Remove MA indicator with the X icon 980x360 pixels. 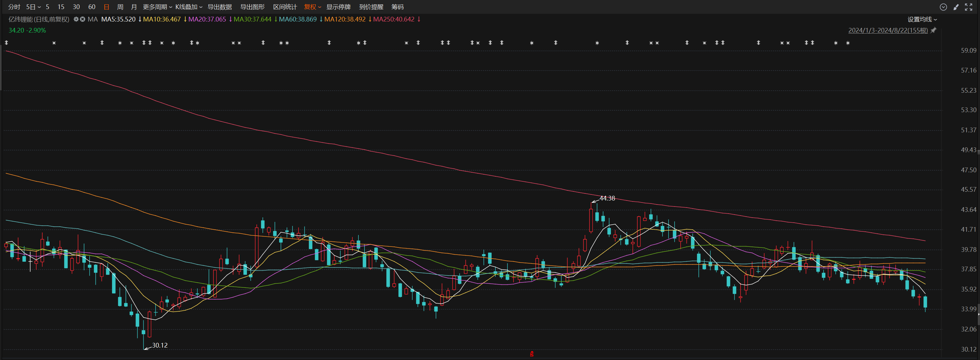pos(83,19)
